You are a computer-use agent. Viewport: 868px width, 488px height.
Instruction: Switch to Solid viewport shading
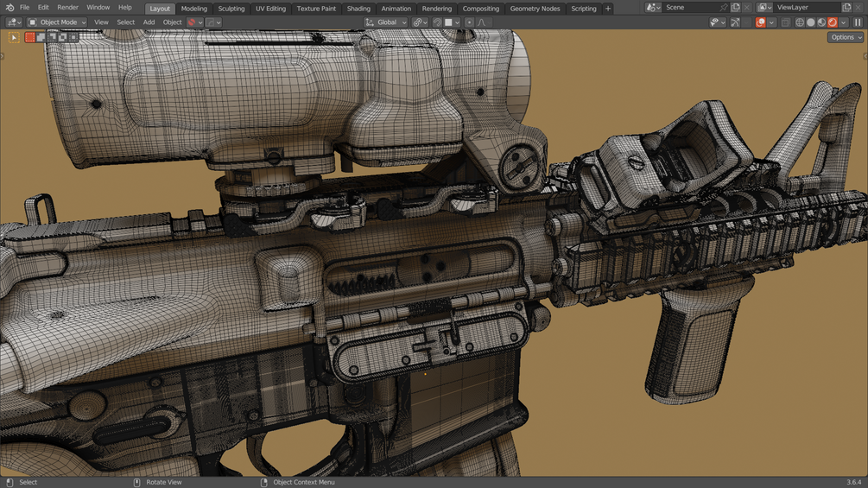coord(810,22)
